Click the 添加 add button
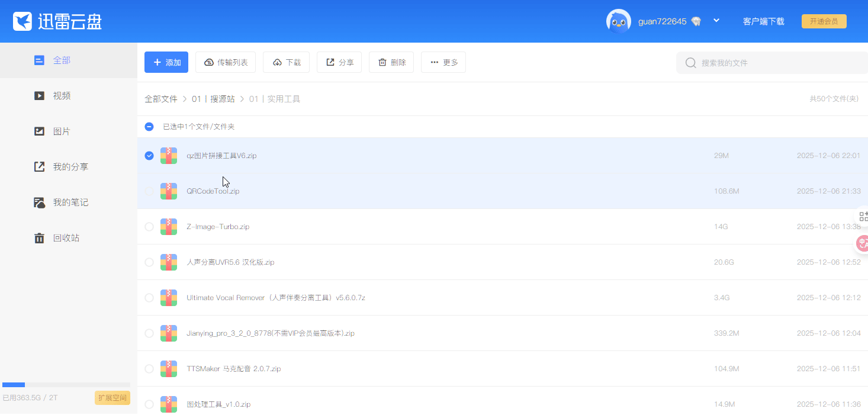 pyautogui.click(x=166, y=62)
